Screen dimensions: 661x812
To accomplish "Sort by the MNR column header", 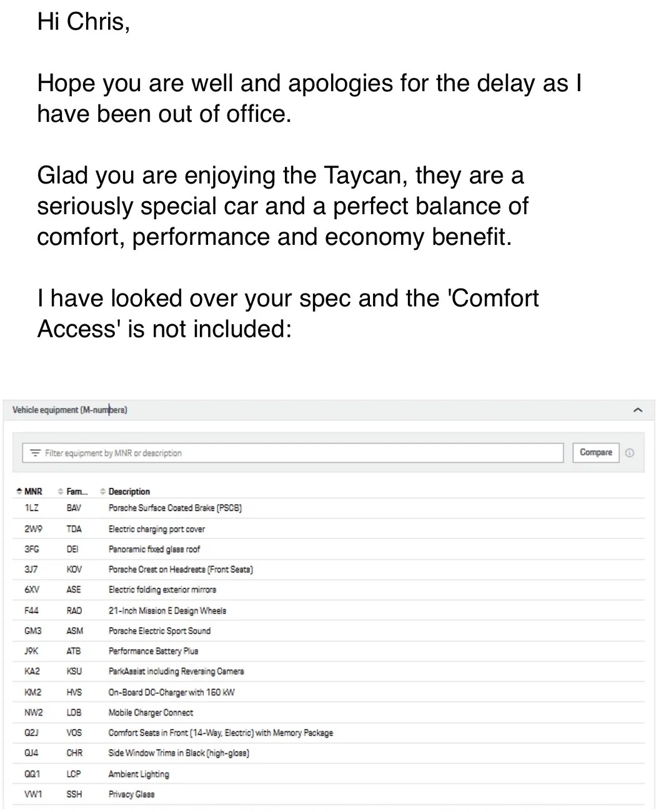I will (33, 492).
